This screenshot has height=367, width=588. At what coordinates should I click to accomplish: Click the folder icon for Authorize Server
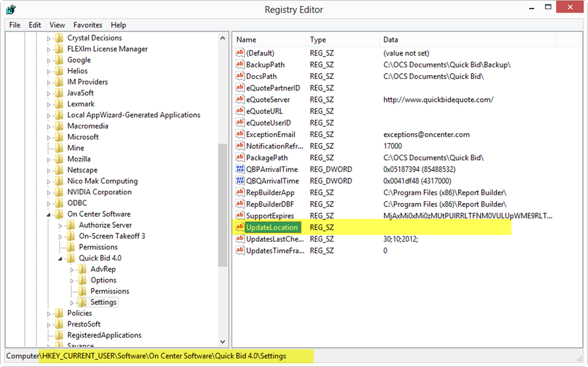pos(71,225)
